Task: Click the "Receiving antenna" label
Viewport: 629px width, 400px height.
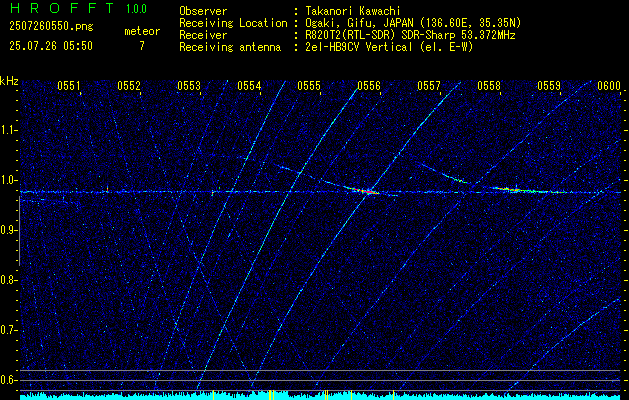Action: click(x=230, y=47)
